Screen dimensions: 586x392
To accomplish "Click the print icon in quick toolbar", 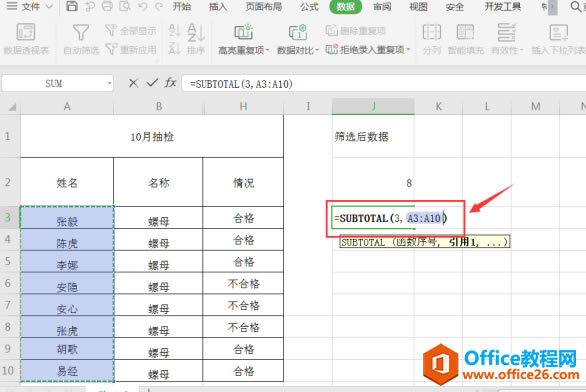I will coord(107,6).
